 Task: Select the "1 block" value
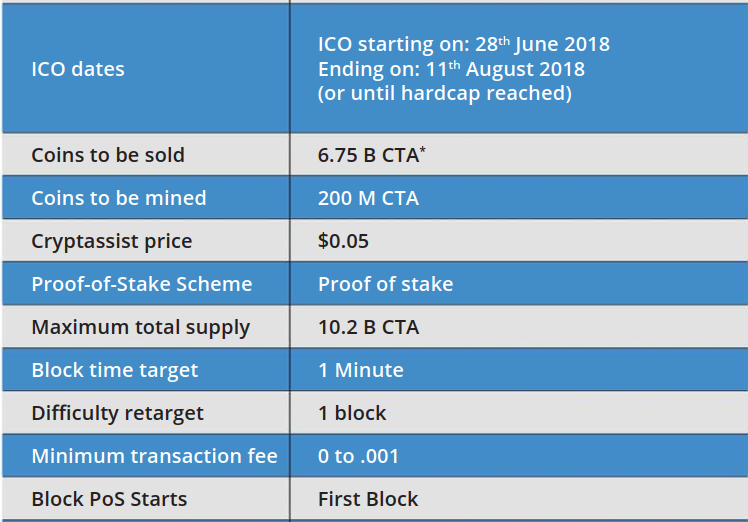pyautogui.click(x=352, y=413)
